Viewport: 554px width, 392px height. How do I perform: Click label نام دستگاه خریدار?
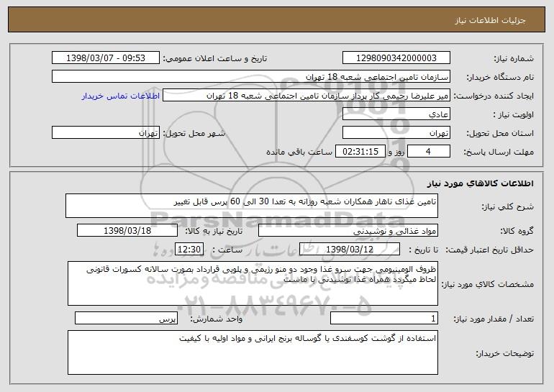pos(500,78)
